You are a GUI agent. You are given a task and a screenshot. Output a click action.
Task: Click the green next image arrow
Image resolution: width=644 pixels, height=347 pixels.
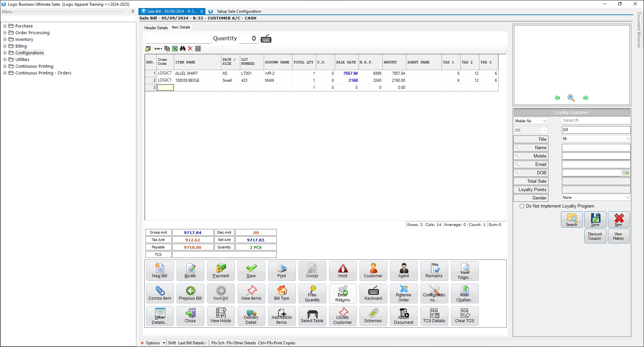[586, 98]
